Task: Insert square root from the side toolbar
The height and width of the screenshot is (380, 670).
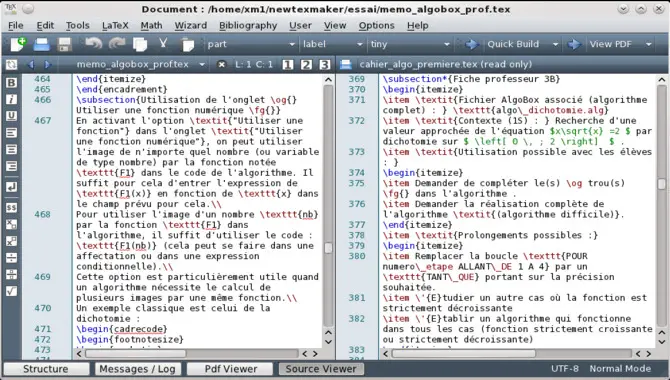Action: tap(12, 291)
